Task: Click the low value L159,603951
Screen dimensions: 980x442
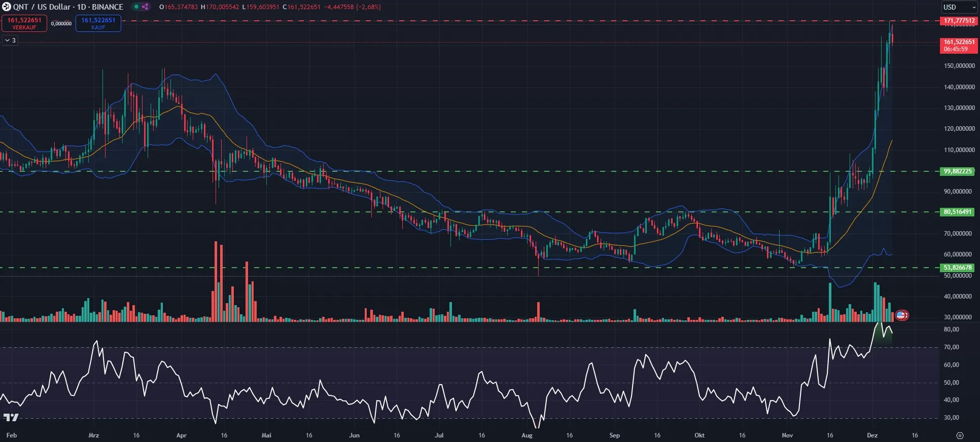Action: [x=261, y=7]
